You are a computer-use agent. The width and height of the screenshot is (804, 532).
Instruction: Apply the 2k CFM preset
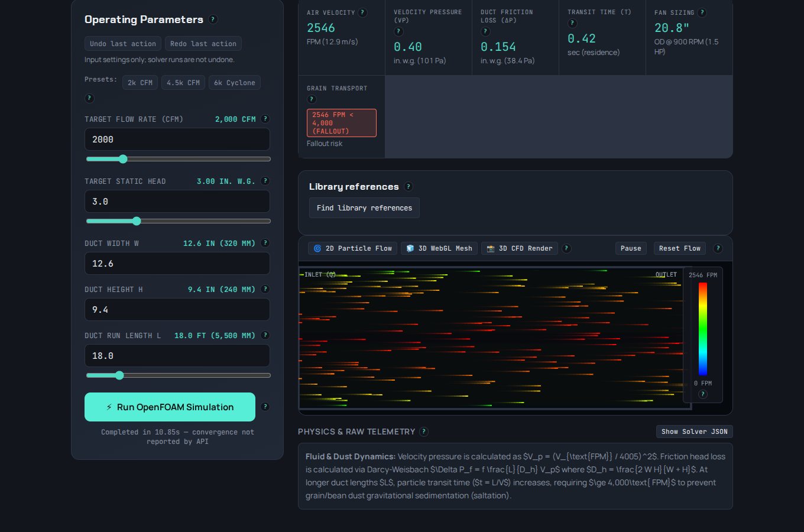[140, 83]
